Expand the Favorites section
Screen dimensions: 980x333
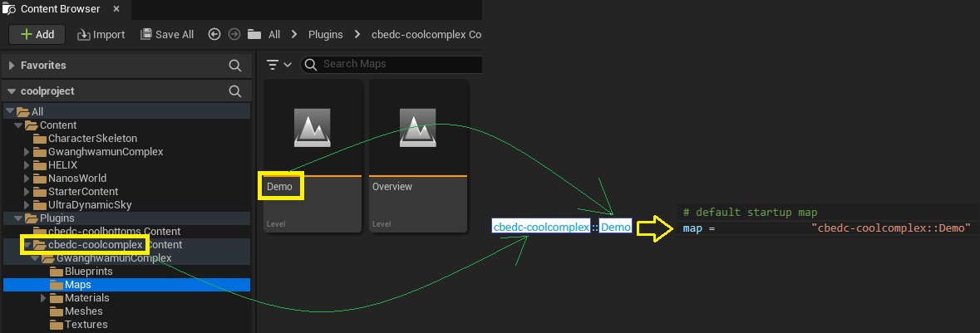click(11, 65)
